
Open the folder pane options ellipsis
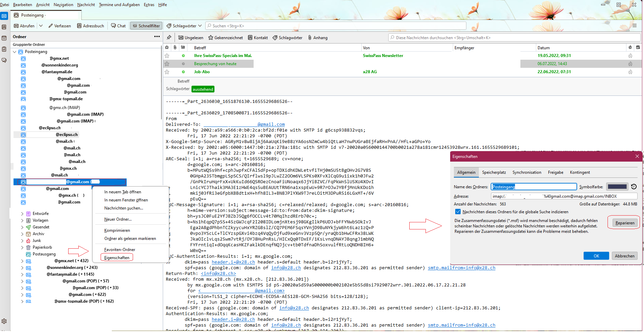tap(157, 36)
